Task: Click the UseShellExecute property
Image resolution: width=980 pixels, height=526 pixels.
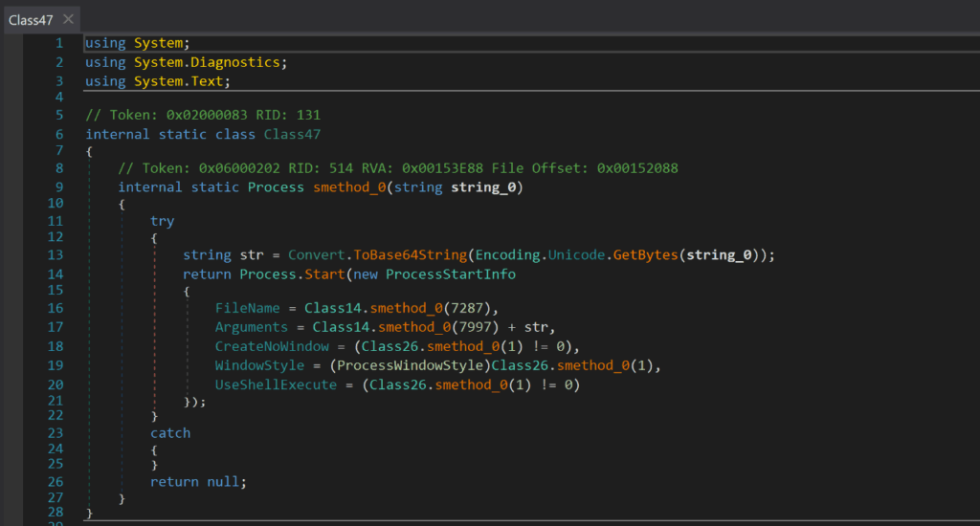Action: (276, 384)
